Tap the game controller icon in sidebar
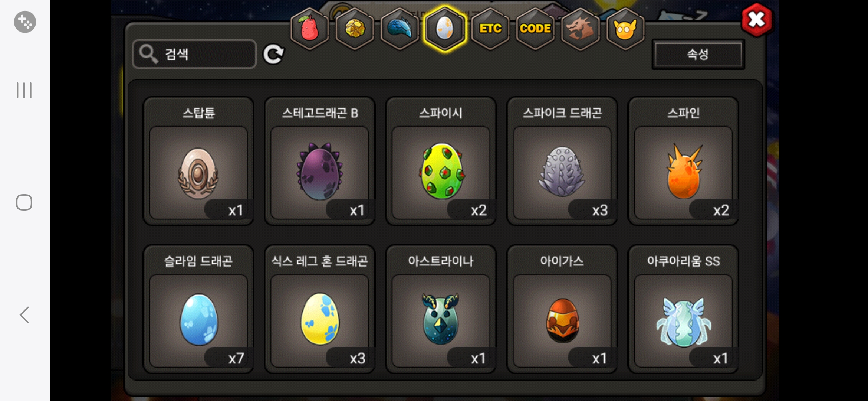868x401 pixels. [25, 22]
